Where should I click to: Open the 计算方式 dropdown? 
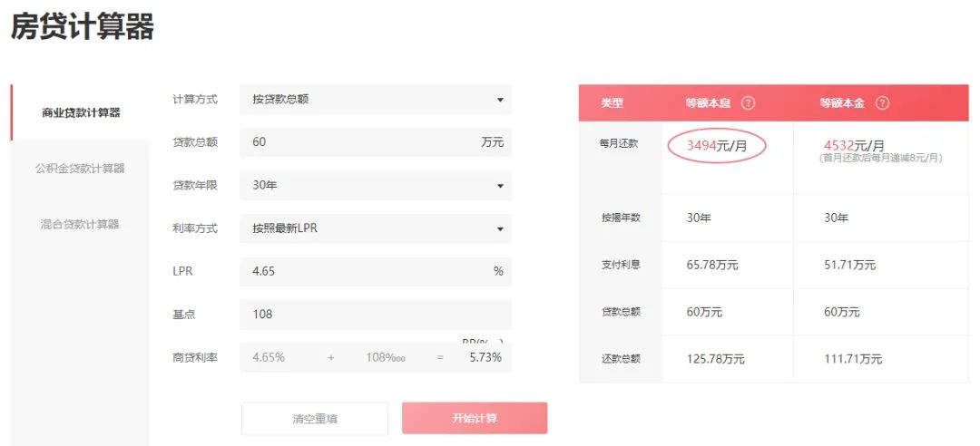pos(376,100)
